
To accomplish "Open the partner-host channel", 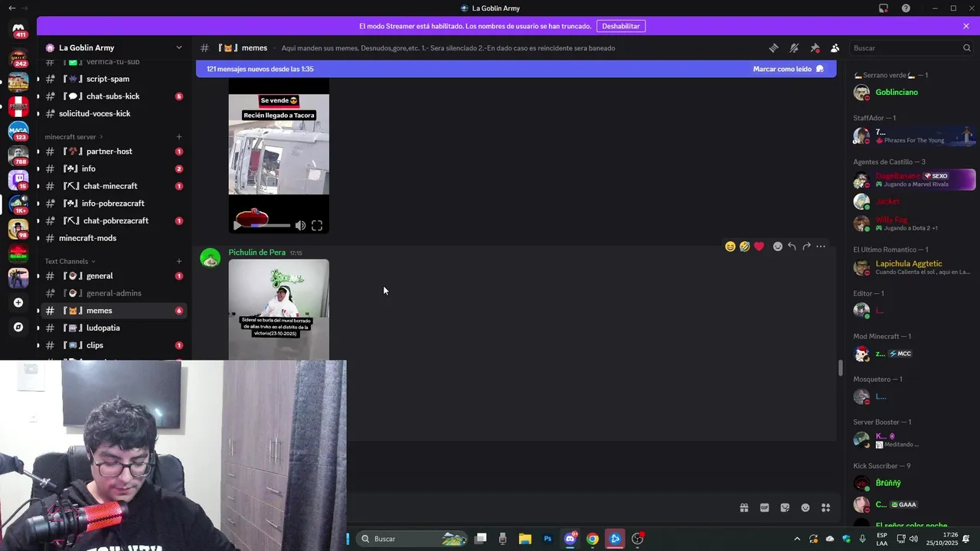I will coord(112,152).
